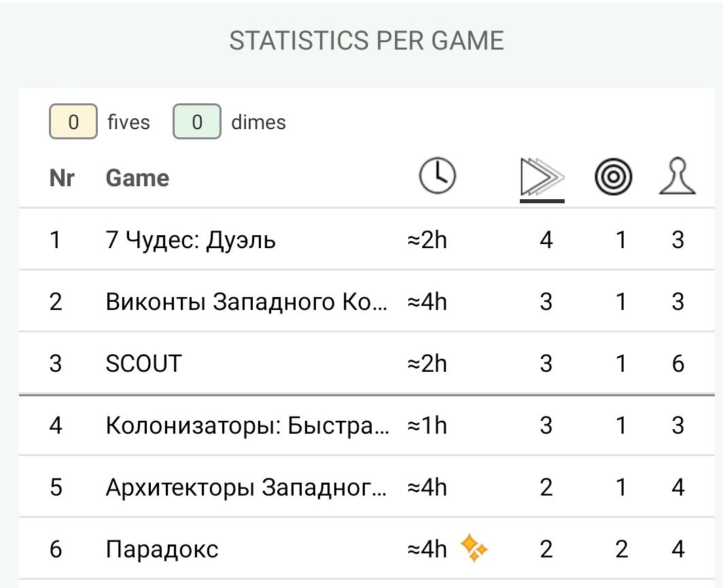Viewport: 723px width, 588px height.
Task: Click the plays count 4 for 7 Чудес
Action: [x=546, y=240]
